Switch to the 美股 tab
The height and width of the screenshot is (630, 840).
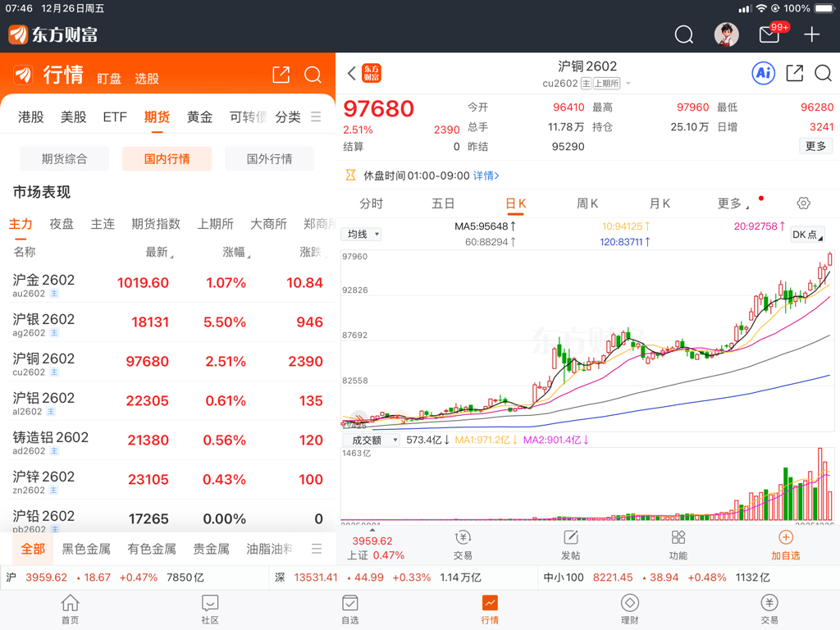[x=73, y=116]
